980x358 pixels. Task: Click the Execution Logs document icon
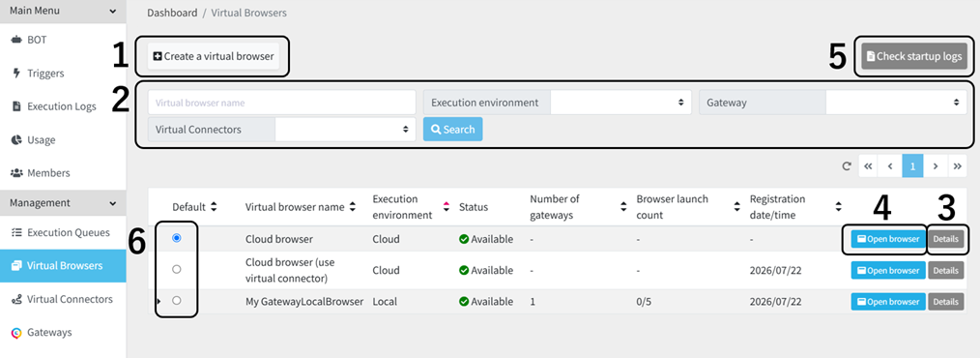click(x=16, y=106)
